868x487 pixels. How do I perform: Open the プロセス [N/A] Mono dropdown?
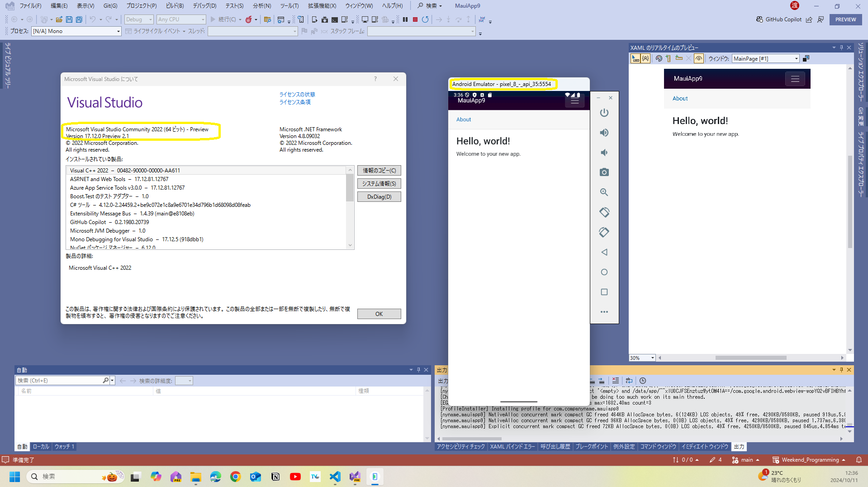(76, 31)
